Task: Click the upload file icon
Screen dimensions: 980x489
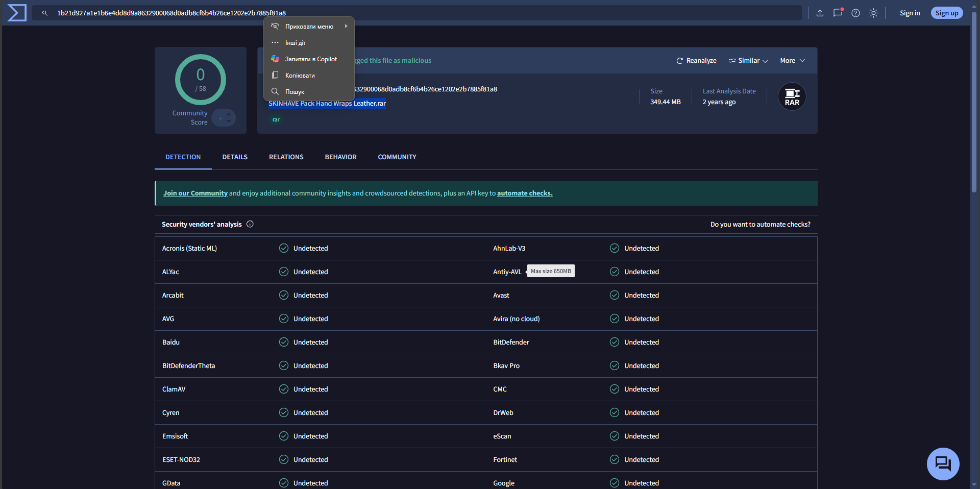Action: coord(820,13)
